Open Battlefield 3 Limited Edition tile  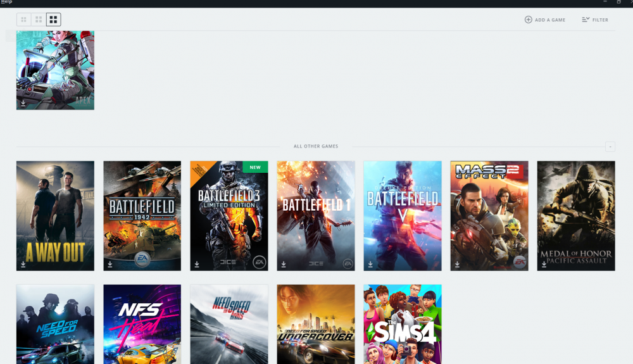pos(229,216)
